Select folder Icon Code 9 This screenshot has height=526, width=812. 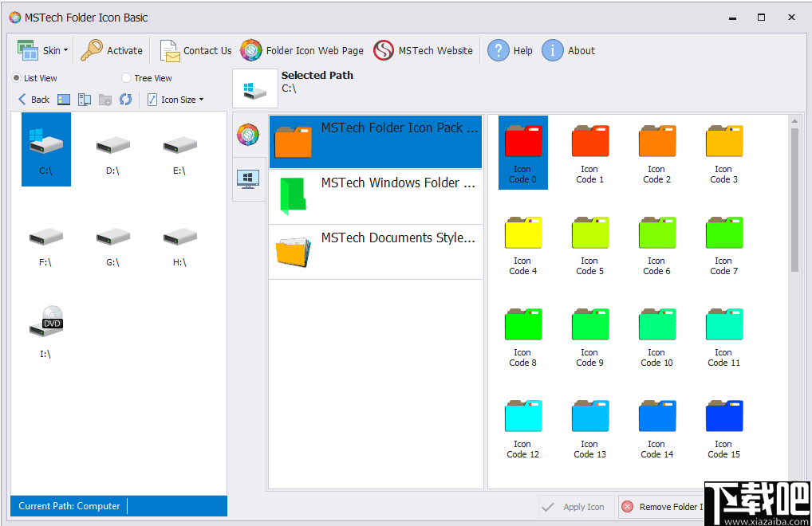589,336
